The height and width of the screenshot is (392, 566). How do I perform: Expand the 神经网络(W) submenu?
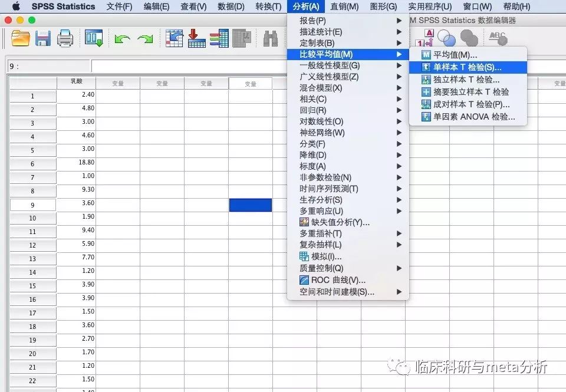pos(348,133)
